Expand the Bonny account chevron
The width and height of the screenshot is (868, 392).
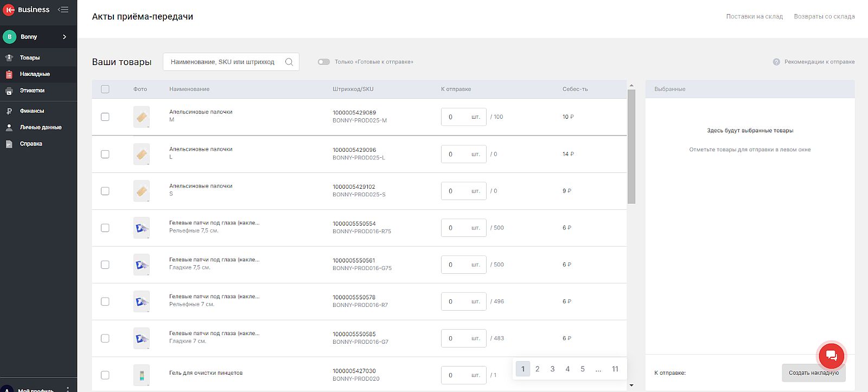pos(65,37)
